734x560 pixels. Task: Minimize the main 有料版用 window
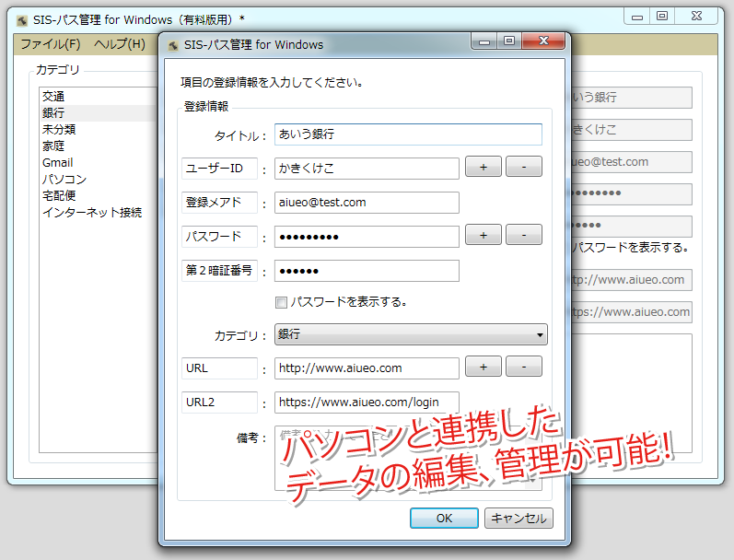click(637, 16)
